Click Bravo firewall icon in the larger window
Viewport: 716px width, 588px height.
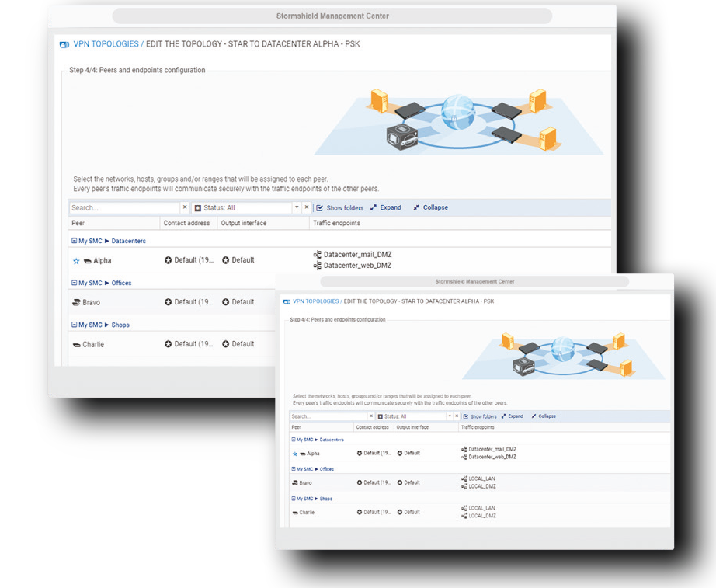pyautogui.click(x=76, y=302)
